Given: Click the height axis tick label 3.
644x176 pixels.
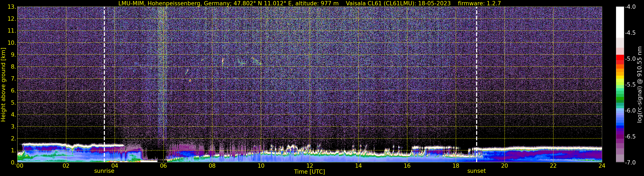Looking at the screenshot, I should tap(13, 127).
